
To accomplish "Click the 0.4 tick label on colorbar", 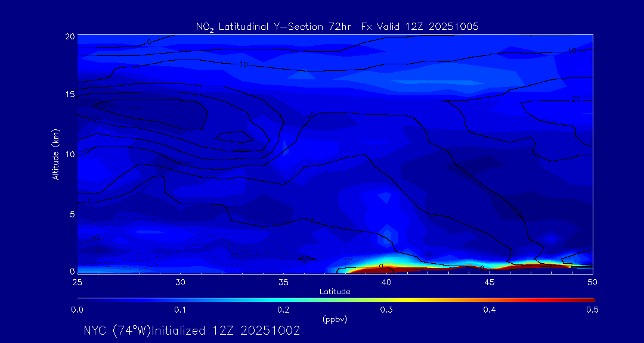I will (x=490, y=310).
